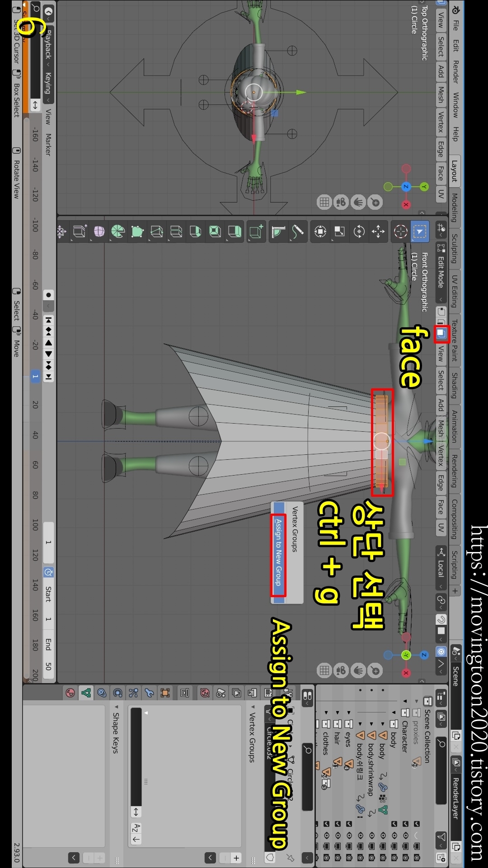
Task: Activate the Extrude Region tool
Action: [x=234, y=232]
